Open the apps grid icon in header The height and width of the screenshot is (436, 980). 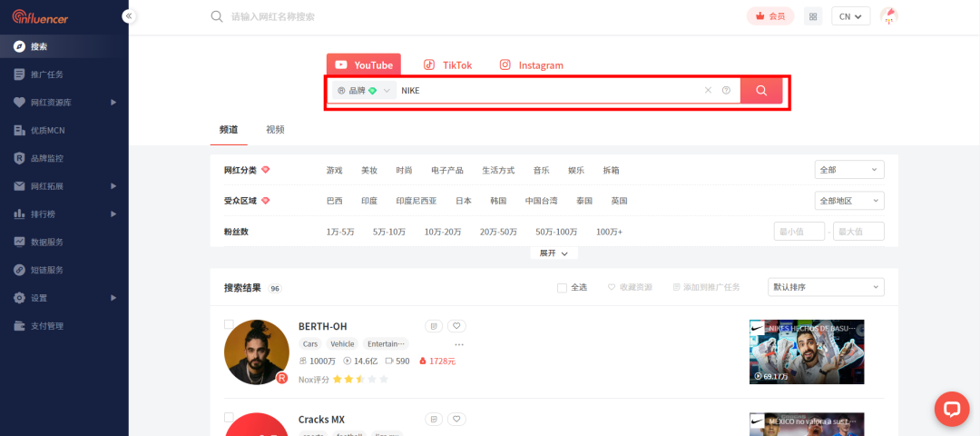pyautogui.click(x=813, y=16)
